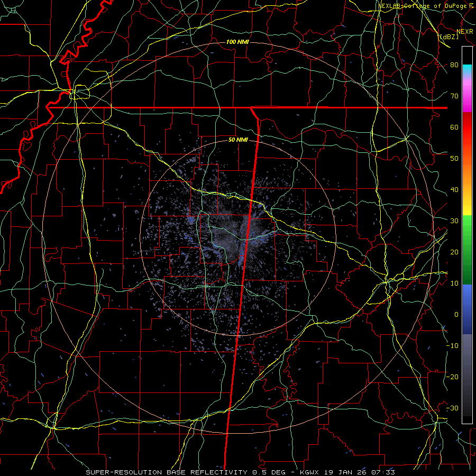476x476 pixels.
Task: Click the green band of the color bar
Action: pos(467,250)
